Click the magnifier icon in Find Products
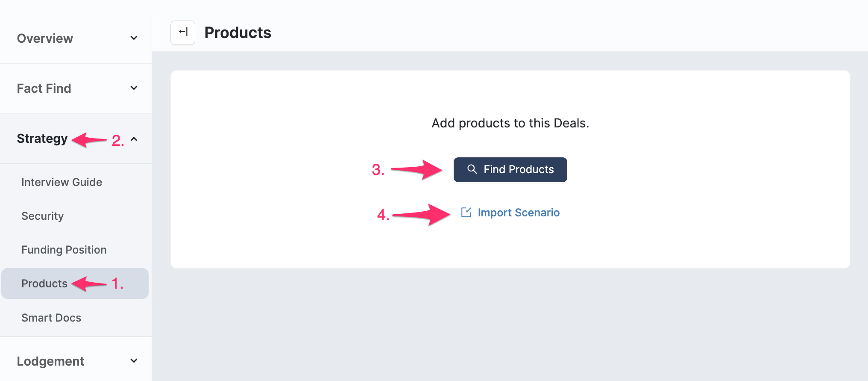 click(472, 169)
